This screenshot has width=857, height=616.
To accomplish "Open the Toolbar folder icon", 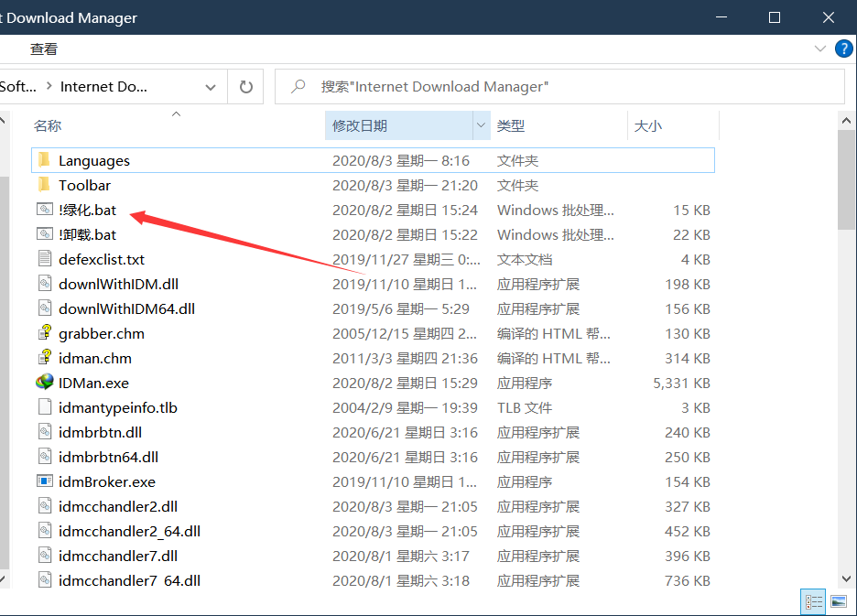I will coord(44,185).
